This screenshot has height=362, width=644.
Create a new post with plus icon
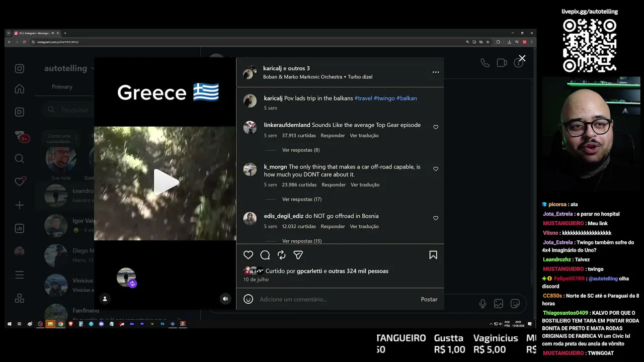19,205
